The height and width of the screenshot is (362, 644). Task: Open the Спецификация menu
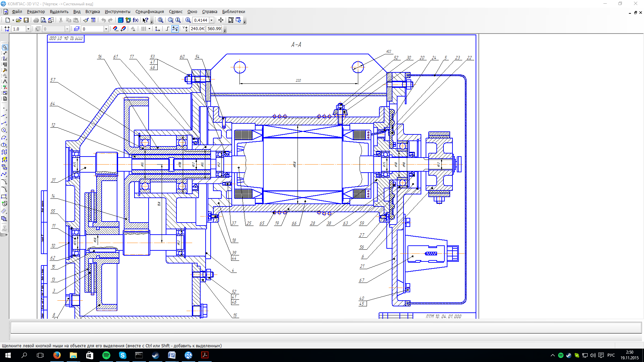[150, 12]
